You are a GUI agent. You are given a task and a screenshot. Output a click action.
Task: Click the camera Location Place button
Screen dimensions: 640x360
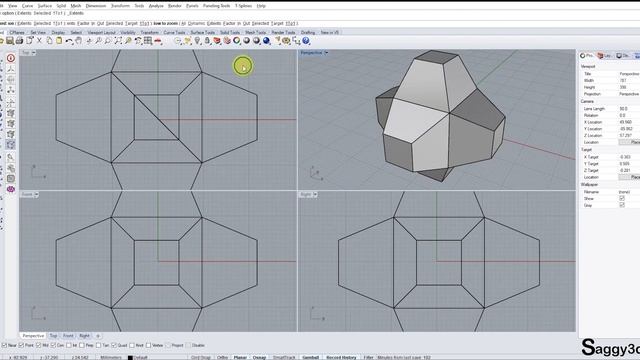[x=630, y=142]
